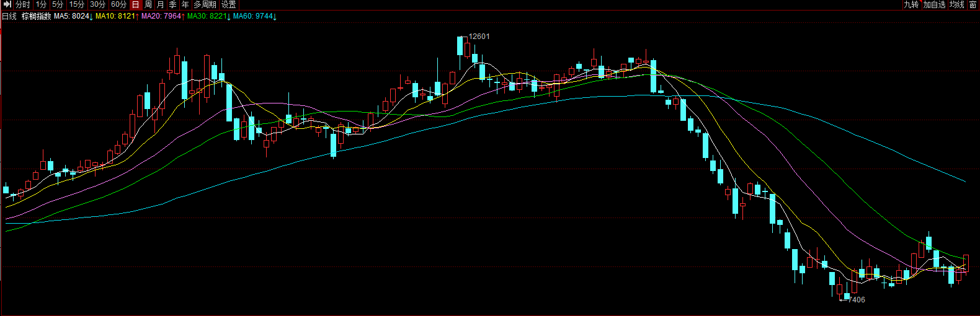Click 加自选 to add to watchlist
Image resolution: width=980 pixels, height=316 pixels.
pos(934,4)
